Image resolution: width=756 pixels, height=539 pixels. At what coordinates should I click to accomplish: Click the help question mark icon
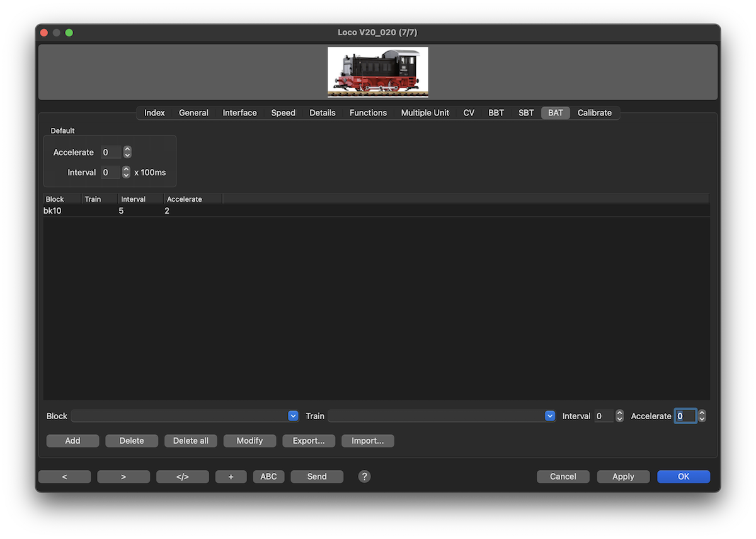coord(364,477)
